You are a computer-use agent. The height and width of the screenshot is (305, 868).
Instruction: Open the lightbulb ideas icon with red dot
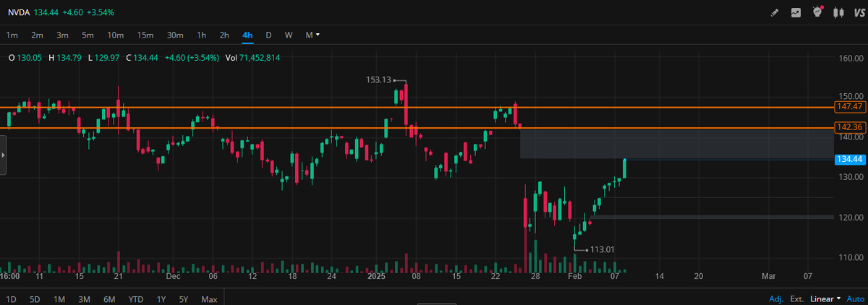tap(817, 12)
